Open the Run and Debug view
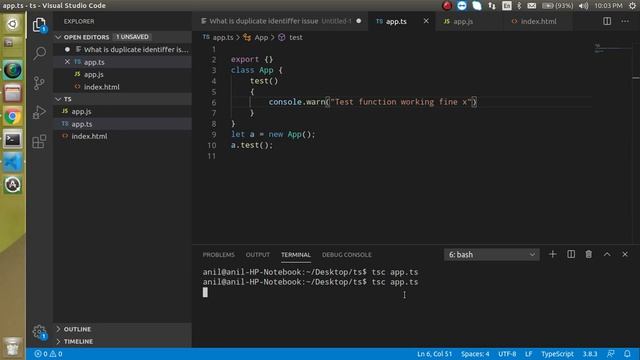 pyautogui.click(x=39, y=112)
